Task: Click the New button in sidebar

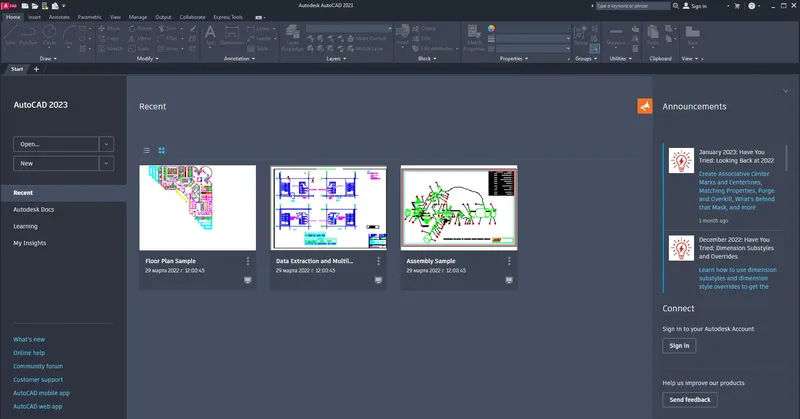Action: 56,163
